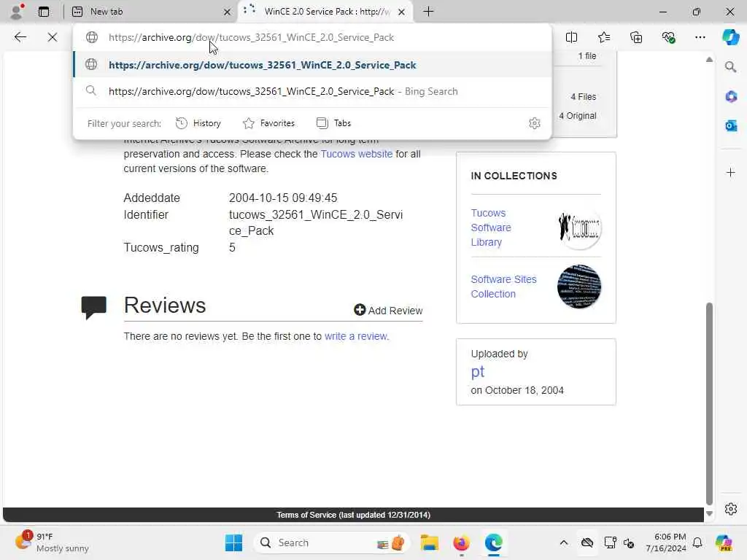Viewport: 747px width, 560px height.
Task: Click Add Review
Action: click(388, 311)
